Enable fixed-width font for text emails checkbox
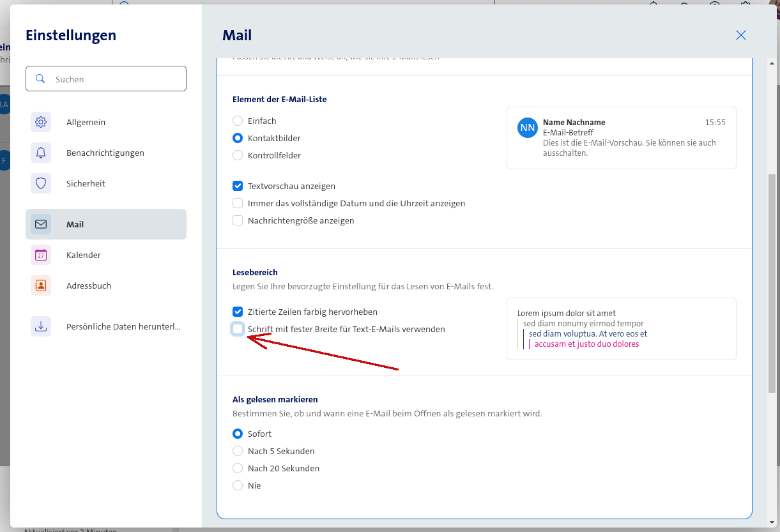 pyautogui.click(x=238, y=329)
